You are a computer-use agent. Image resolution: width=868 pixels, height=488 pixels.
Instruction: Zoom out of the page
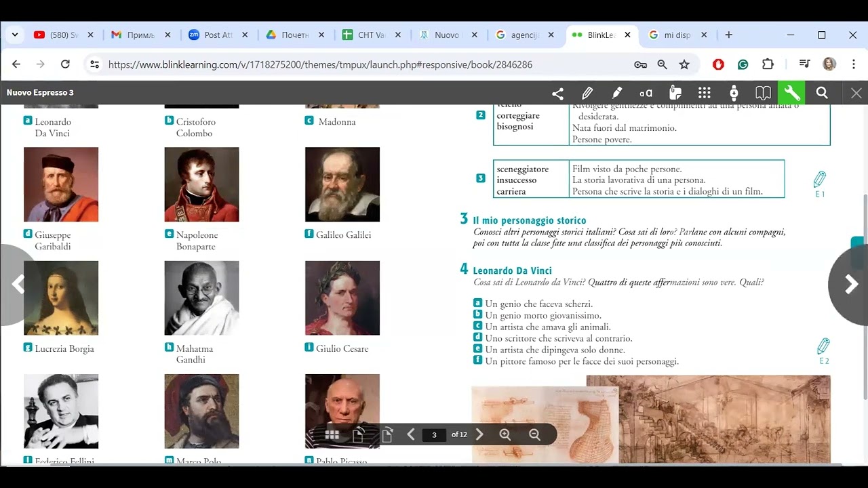534,435
